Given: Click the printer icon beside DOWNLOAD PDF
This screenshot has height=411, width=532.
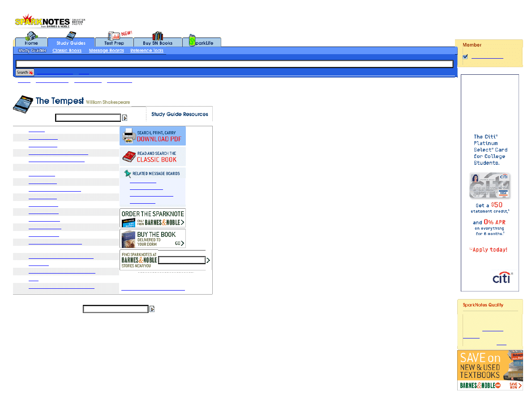Looking at the screenshot, I should tap(129, 135).
